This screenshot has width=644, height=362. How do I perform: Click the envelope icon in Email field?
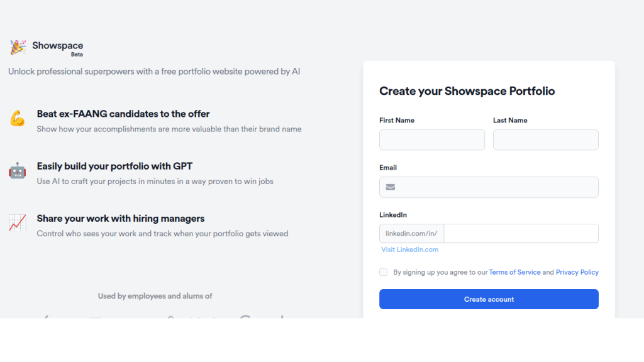(x=391, y=187)
